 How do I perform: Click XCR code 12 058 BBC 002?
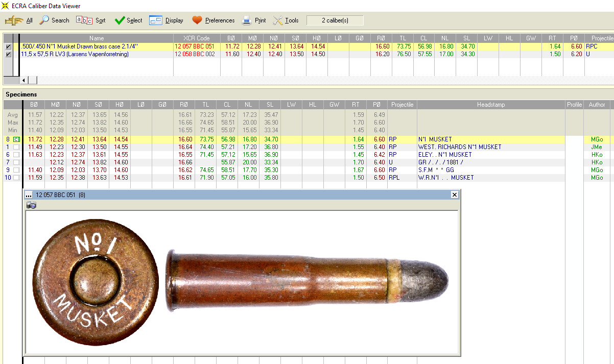[195, 54]
